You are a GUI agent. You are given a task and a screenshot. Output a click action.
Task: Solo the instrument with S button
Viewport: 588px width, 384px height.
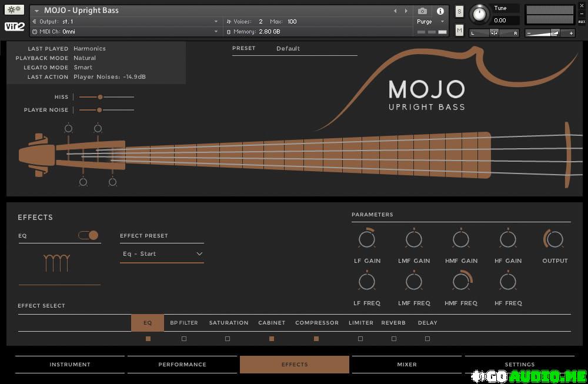tap(459, 11)
